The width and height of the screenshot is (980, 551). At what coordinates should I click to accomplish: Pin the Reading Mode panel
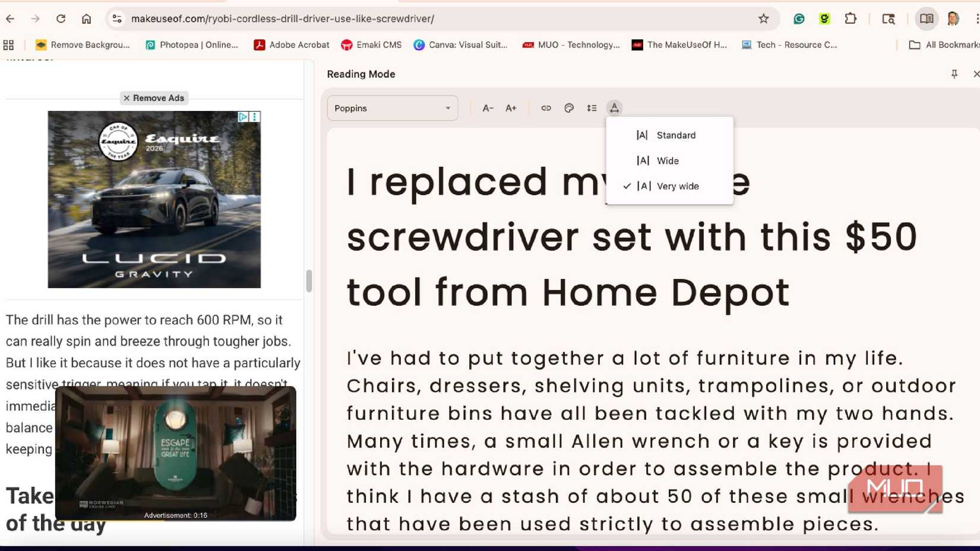pos(954,74)
